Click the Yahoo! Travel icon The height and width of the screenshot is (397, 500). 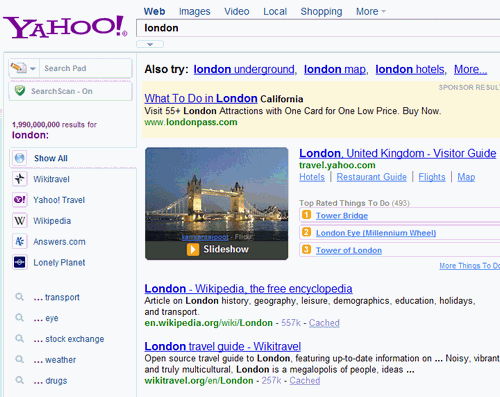pos(20,200)
